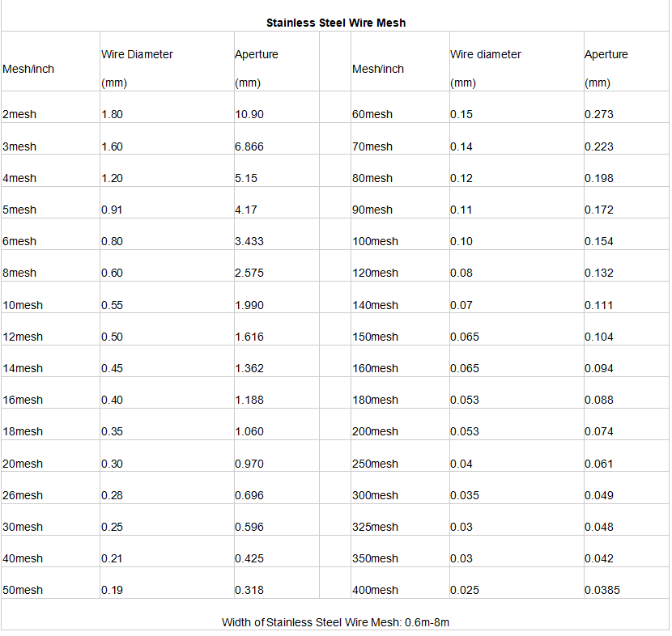Screen dimensions: 672x636
Task: Select the 400mesh cell
Action: click(x=376, y=590)
